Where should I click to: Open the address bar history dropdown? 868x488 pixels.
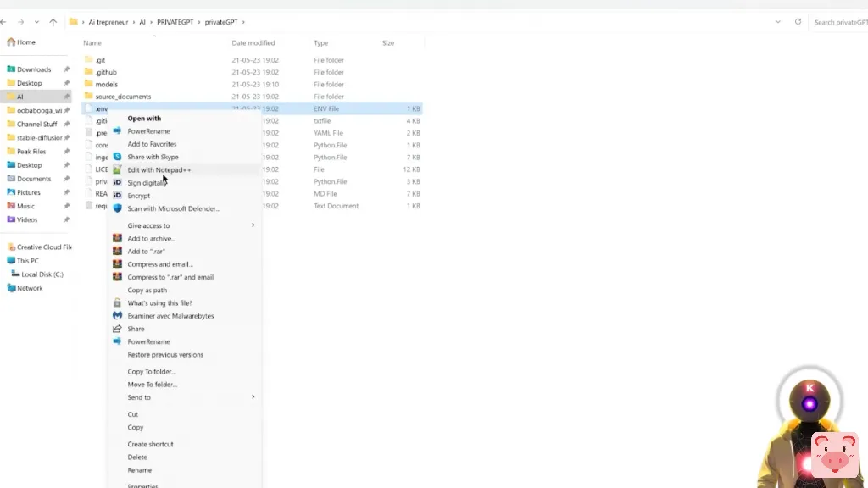point(778,22)
